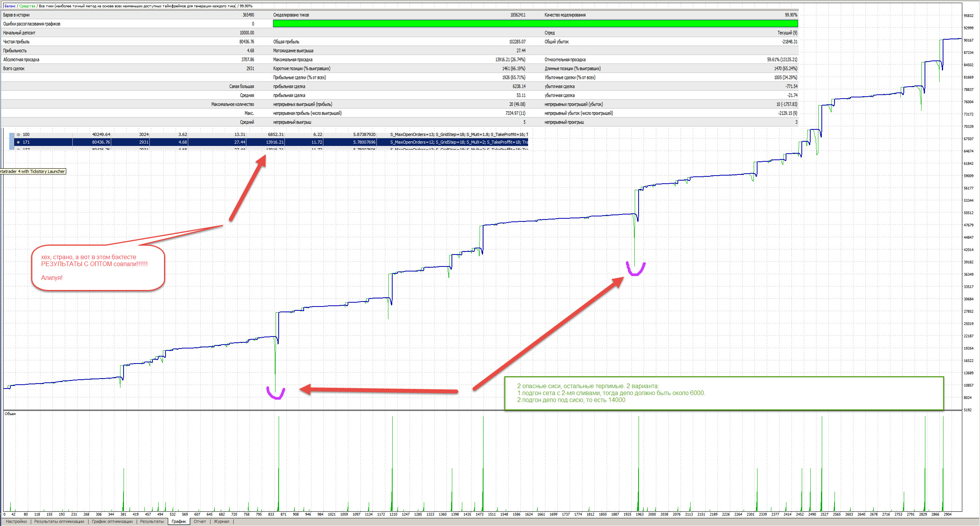Select the График tab
The width and height of the screenshot is (980, 526).
[x=179, y=521]
